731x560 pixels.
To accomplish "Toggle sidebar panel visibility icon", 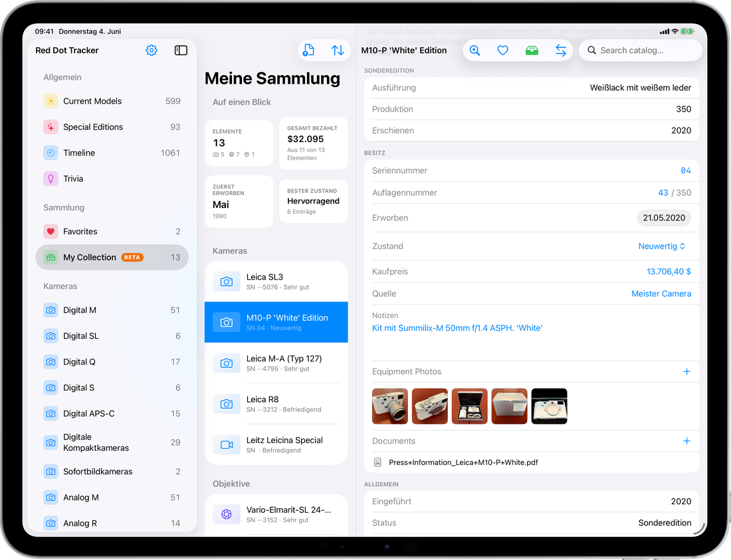I will coord(181,50).
